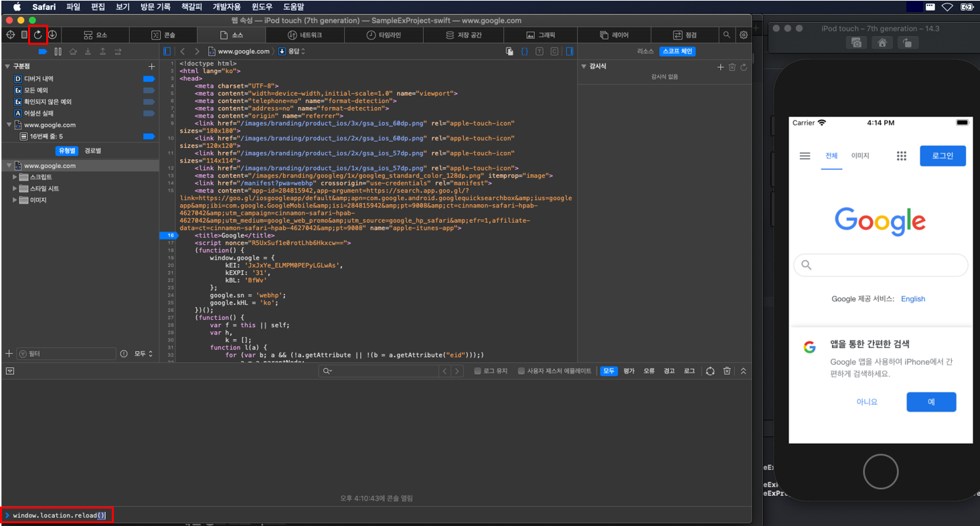The image size is (980, 526).
Task: Click the pause script execution icon
Action: (x=58, y=52)
